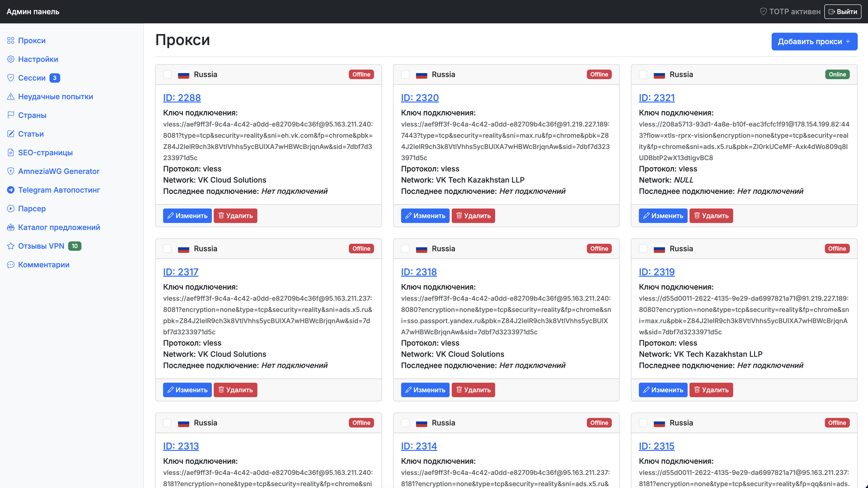Image resolution: width=868 pixels, height=488 pixels.
Task: Tick the checkbox on proxy 2321 card
Action: click(x=643, y=74)
